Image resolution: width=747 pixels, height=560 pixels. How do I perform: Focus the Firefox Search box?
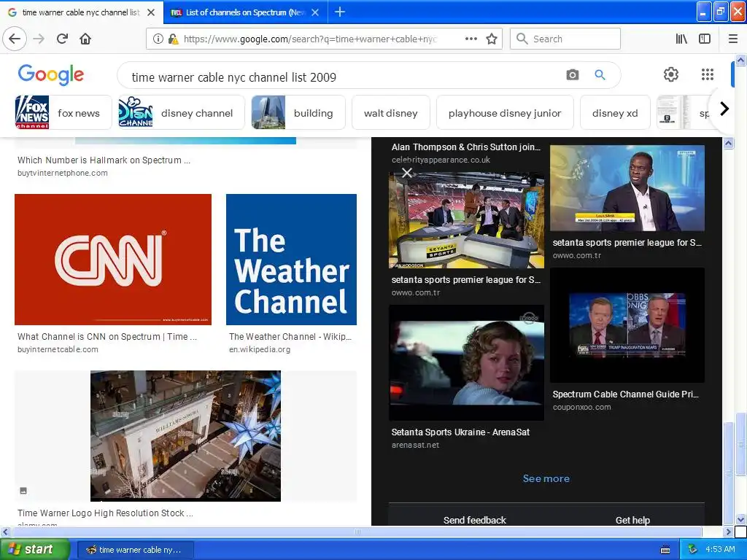[x=565, y=39]
